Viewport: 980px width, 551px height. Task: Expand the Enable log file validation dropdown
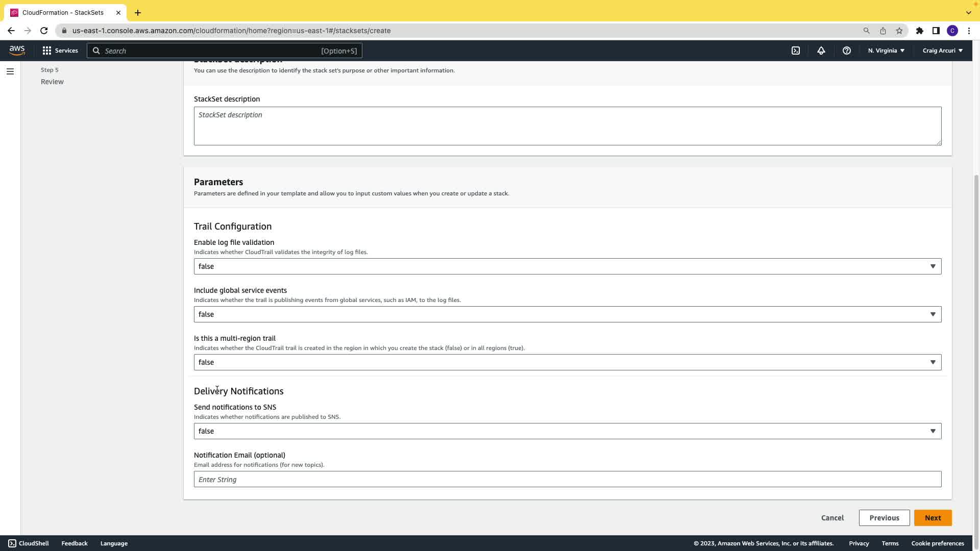pos(567,266)
